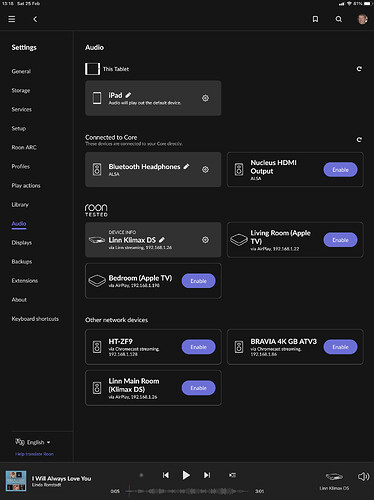Switch to the Extensions settings section
The height and width of the screenshot is (500, 374).
pyautogui.click(x=25, y=281)
